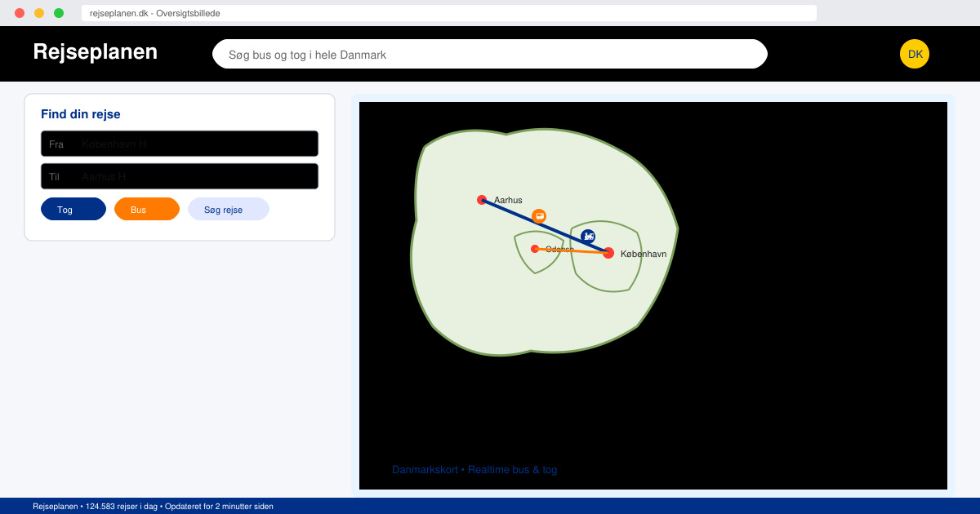Click the Søg rejse button
This screenshot has height=514, width=980.
(229, 209)
